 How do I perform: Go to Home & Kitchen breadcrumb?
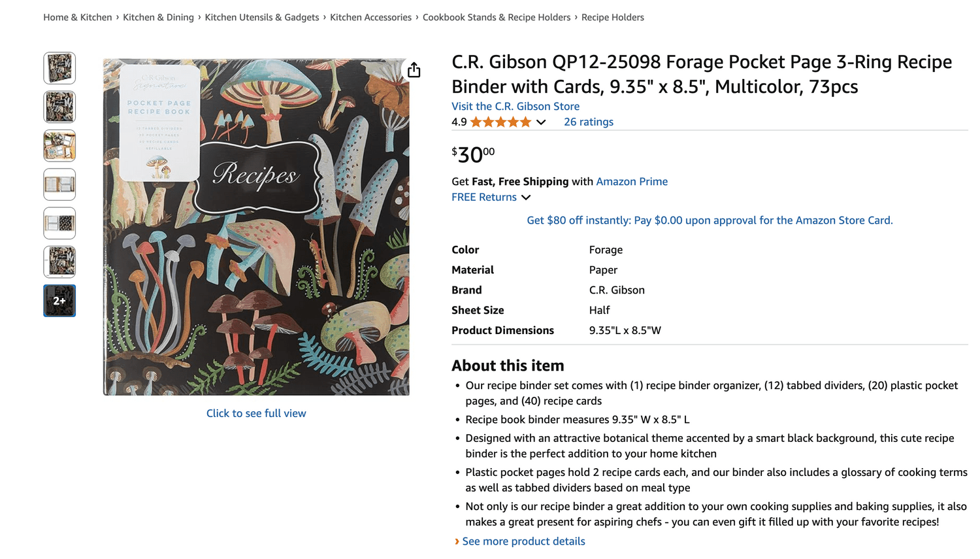(x=78, y=18)
